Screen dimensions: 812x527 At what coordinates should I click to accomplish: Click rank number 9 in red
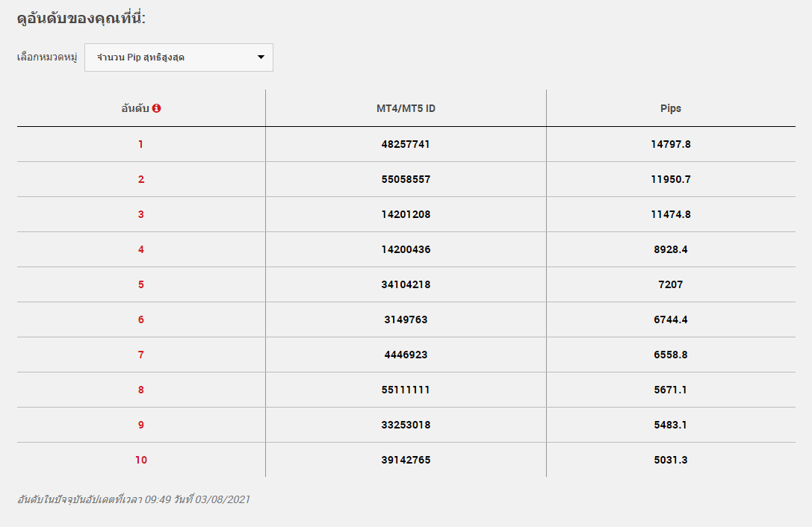coord(141,425)
